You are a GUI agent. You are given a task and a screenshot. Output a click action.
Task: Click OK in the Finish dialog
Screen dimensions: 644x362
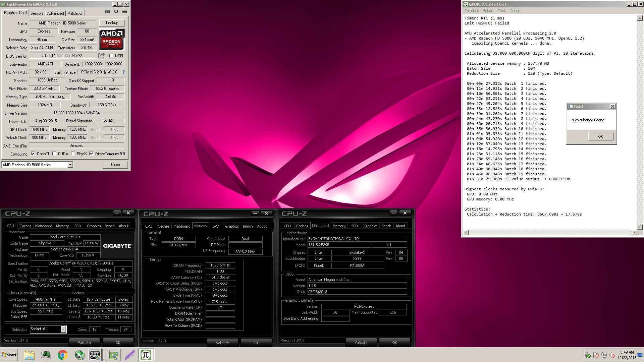coord(600,136)
